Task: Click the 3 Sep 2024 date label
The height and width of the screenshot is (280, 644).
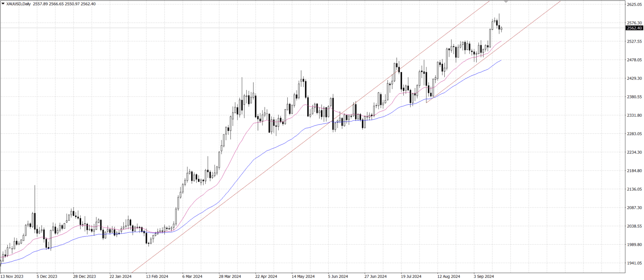Action: 484,277
